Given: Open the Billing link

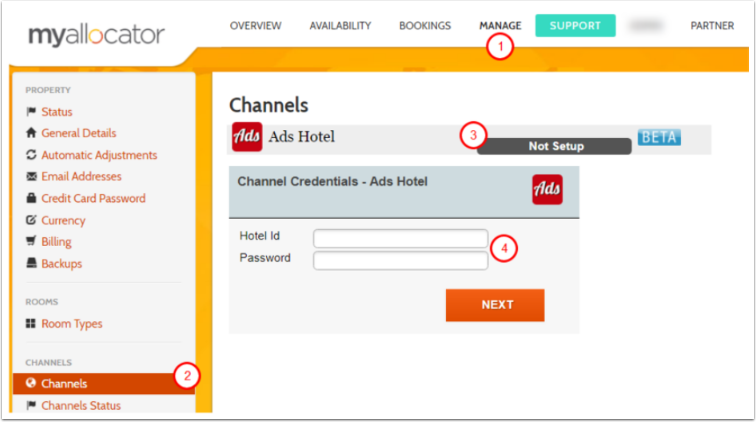Looking at the screenshot, I should click(56, 242).
